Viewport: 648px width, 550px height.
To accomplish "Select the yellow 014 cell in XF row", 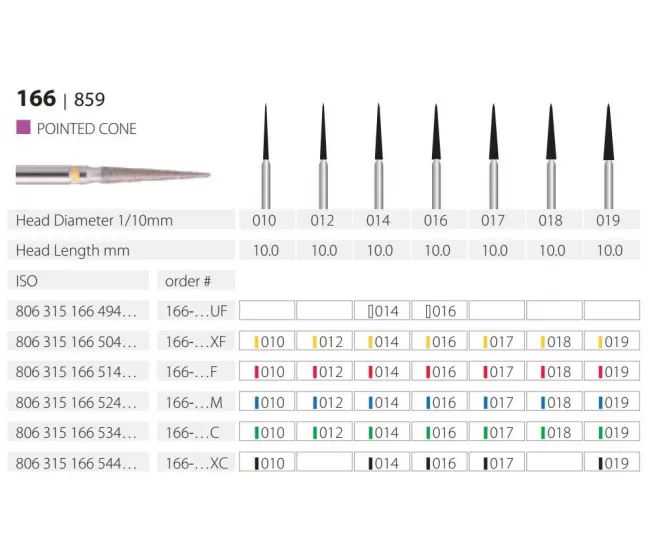I will (382, 341).
